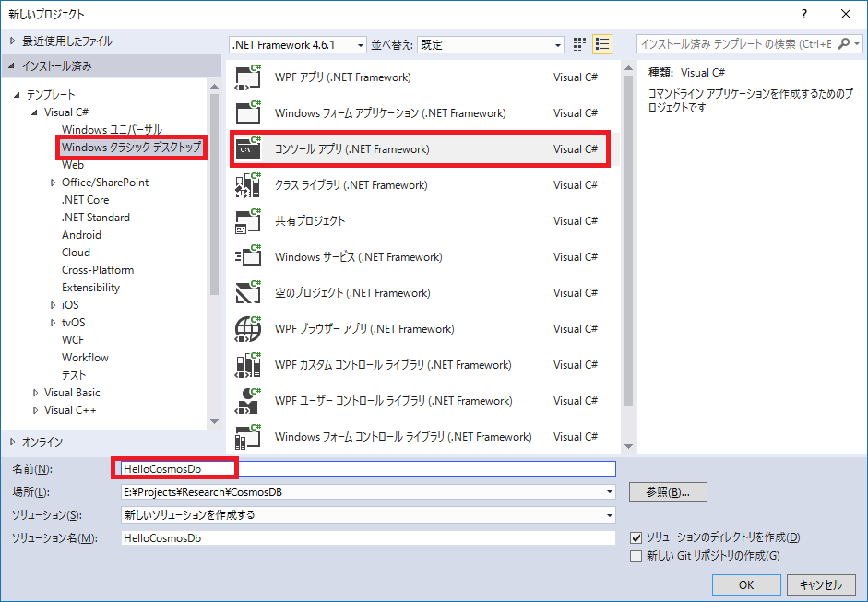Select the Android category
Screen dimensions: 868x602
click(81, 235)
